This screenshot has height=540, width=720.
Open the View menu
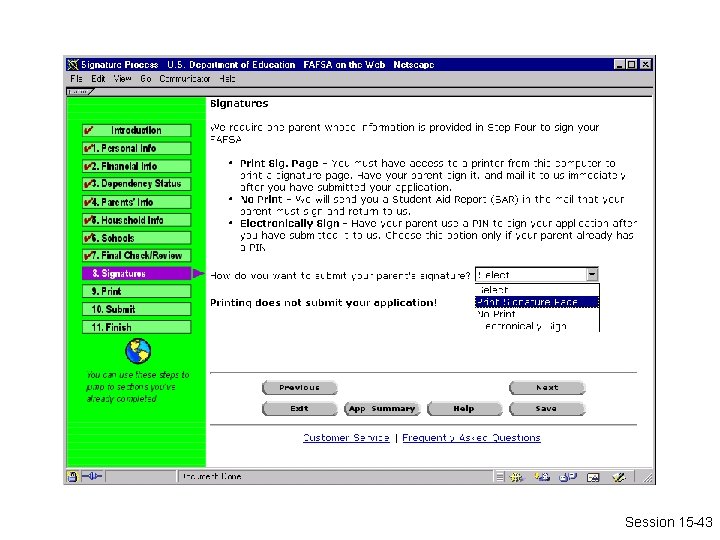[122, 79]
